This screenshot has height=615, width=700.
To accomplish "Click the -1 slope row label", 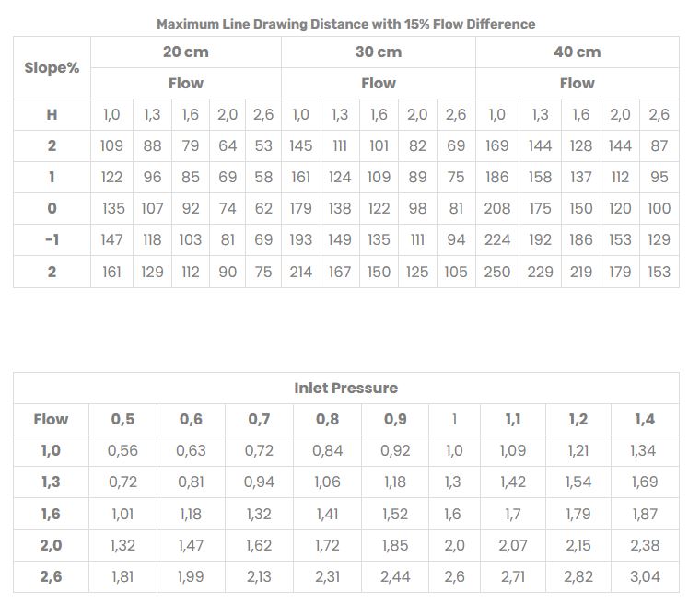I will pyautogui.click(x=52, y=240).
